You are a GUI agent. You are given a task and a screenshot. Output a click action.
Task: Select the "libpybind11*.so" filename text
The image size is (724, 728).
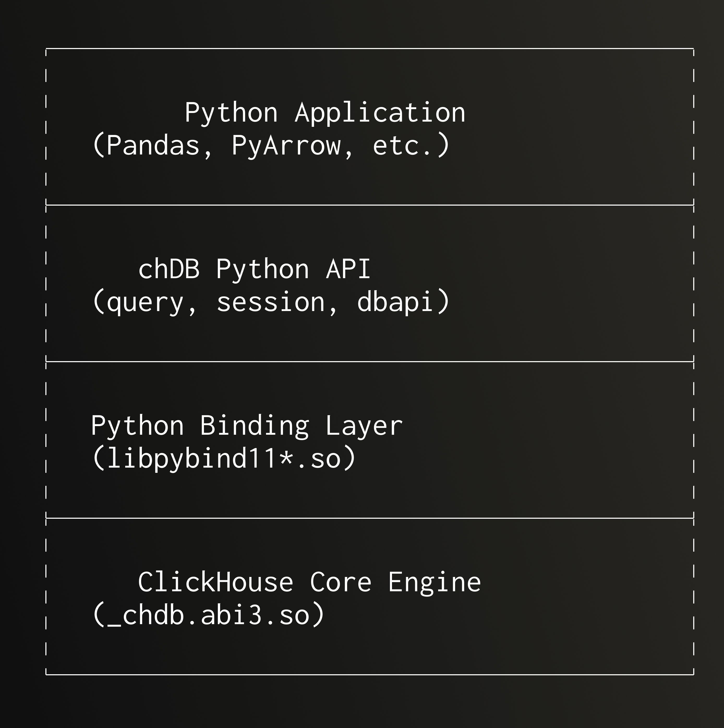pyautogui.click(x=224, y=459)
